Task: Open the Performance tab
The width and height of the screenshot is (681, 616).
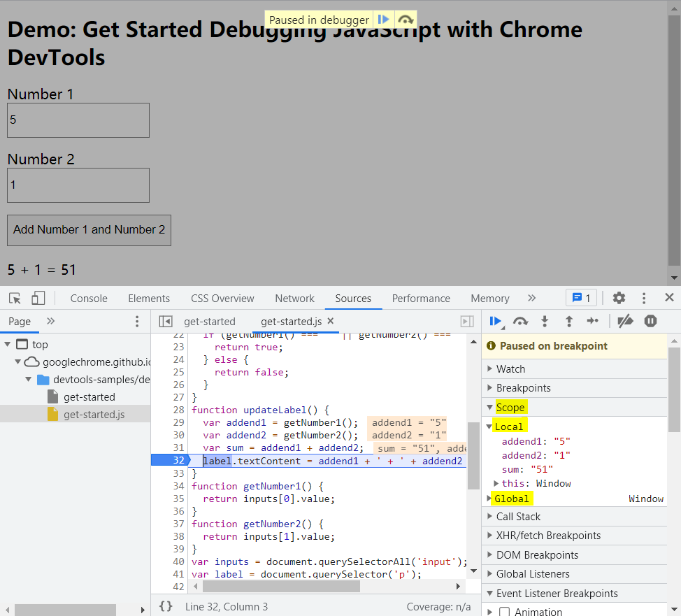Action: (x=421, y=299)
